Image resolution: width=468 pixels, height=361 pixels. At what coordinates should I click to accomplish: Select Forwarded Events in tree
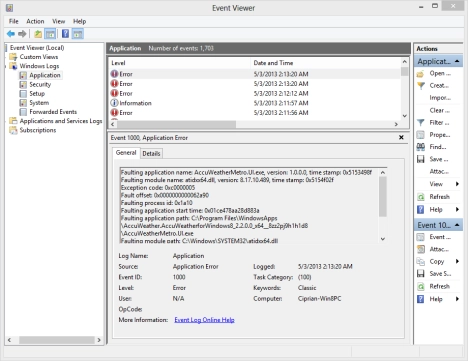coord(53,112)
